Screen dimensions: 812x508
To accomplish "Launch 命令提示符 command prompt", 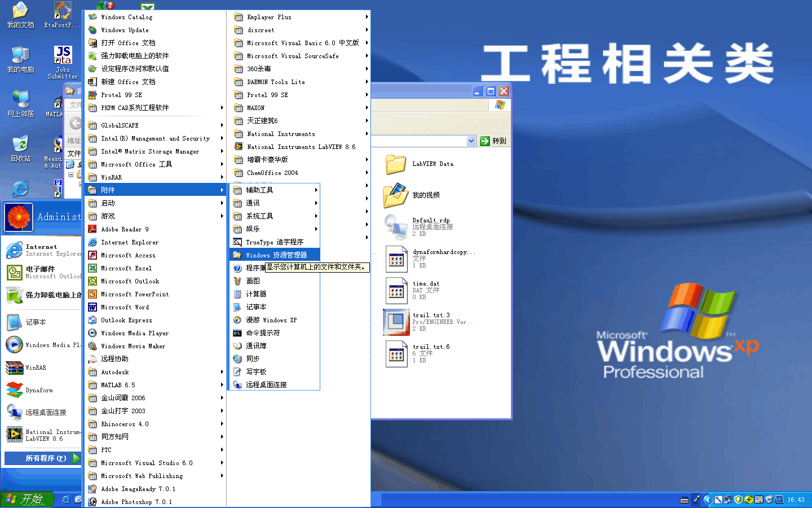I will [275, 333].
